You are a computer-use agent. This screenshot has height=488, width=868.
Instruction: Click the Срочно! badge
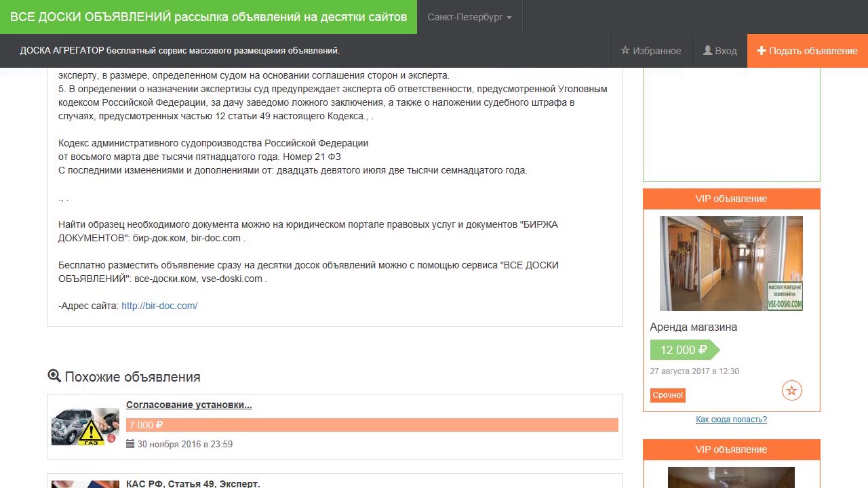(668, 395)
